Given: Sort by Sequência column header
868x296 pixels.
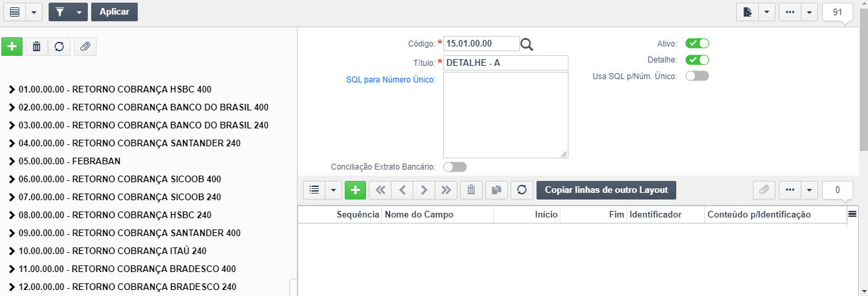Looking at the screenshot, I should pos(339,214).
